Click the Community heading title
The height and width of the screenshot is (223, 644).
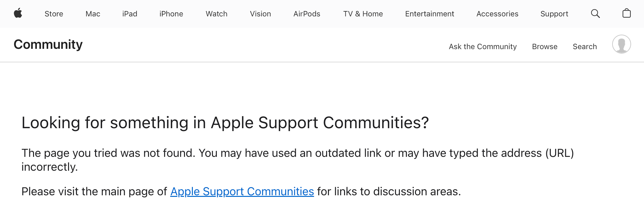pyautogui.click(x=48, y=44)
